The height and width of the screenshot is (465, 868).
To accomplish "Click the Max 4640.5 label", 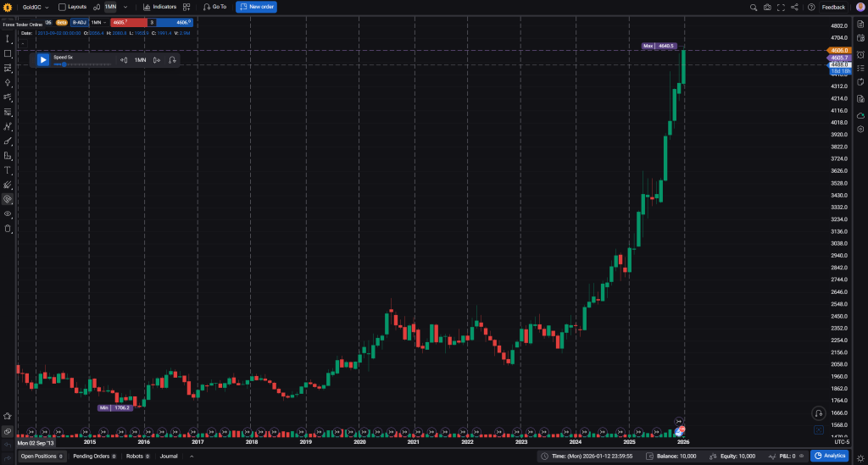I will pos(659,46).
